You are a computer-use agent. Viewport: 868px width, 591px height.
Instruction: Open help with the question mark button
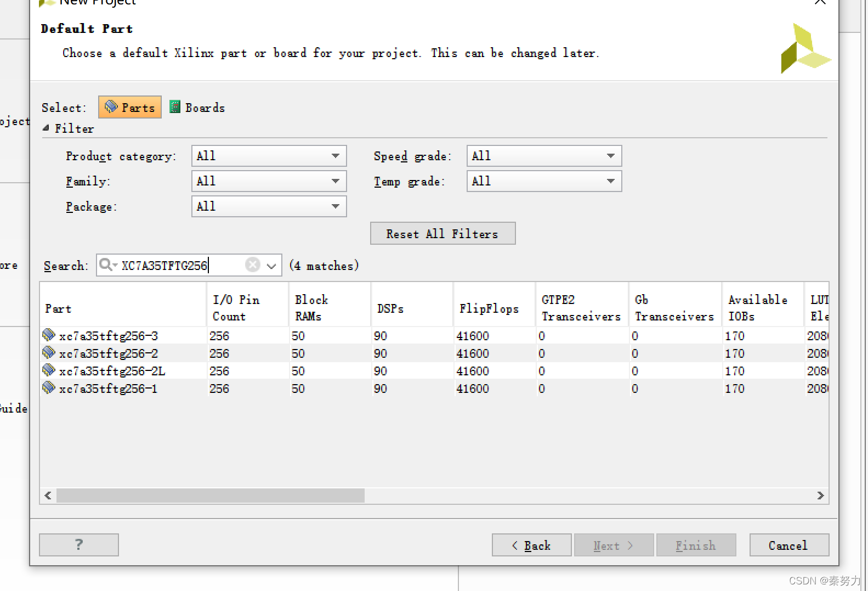pyautogui.click(x=79, y=544)
